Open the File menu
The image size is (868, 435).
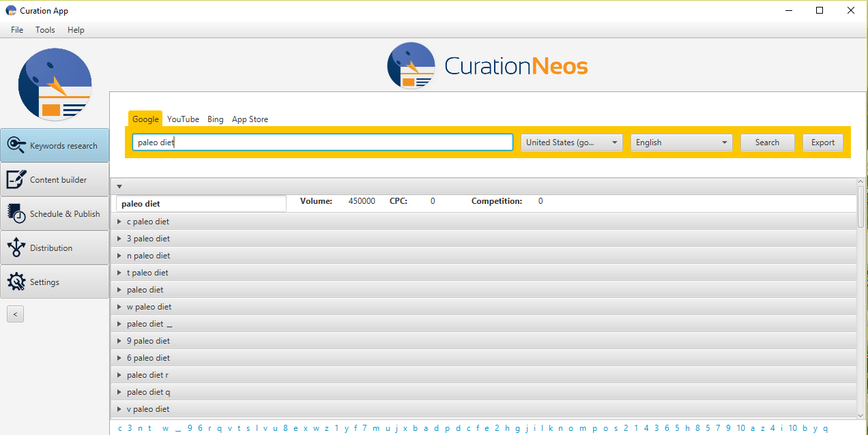click(17, 30)
